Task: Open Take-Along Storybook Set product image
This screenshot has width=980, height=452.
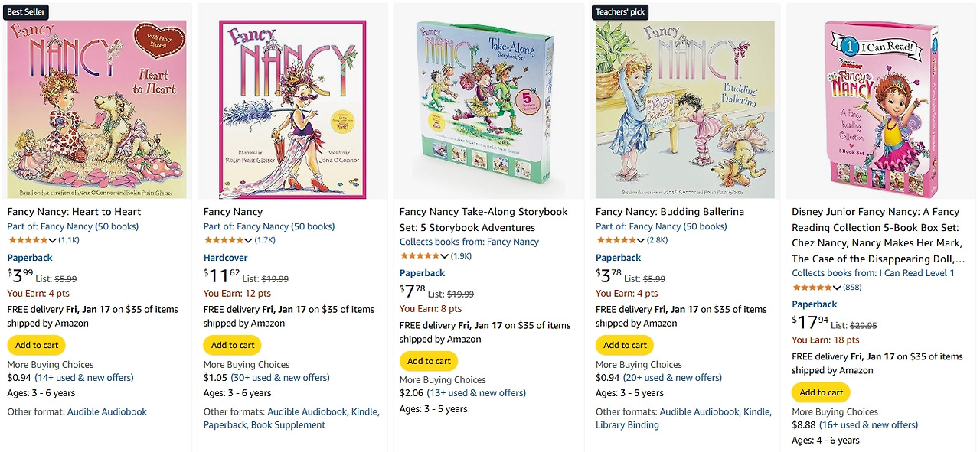Action: [x=488, y=109]
